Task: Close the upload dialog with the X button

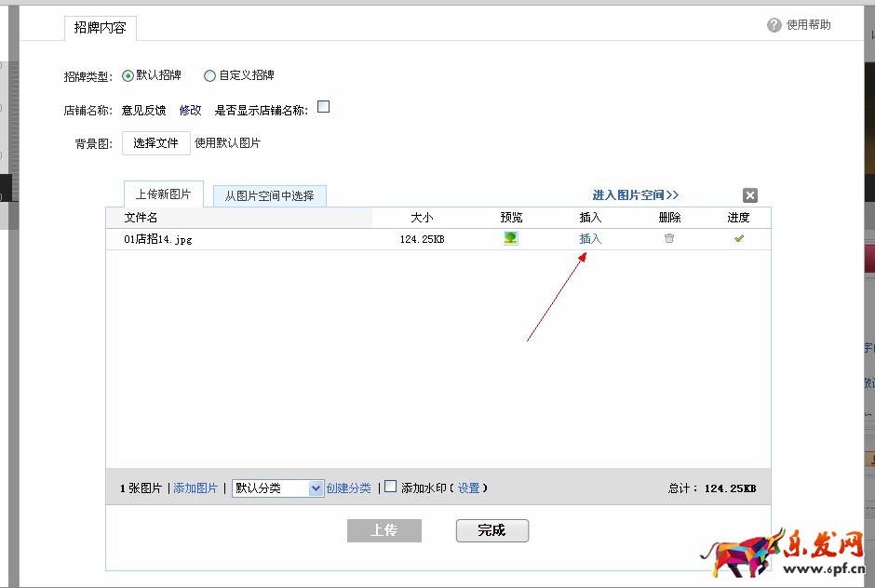Action: (749, 195)
